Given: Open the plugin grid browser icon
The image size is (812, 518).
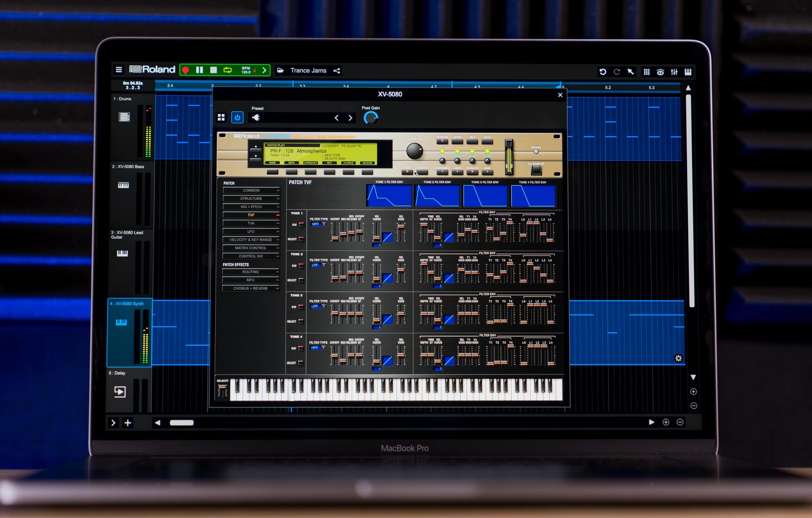Looking at the screenshot, I should pos(221,117).
